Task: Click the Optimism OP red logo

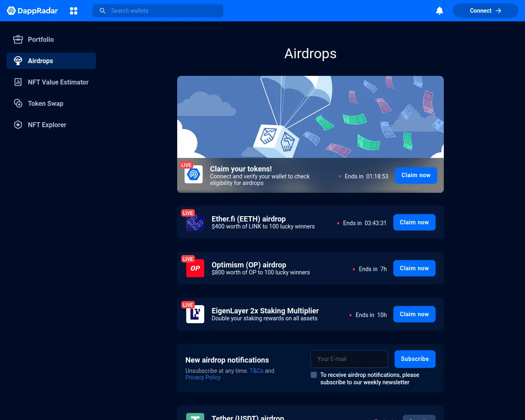Action: pyautogui.click(x=195, y=268)
